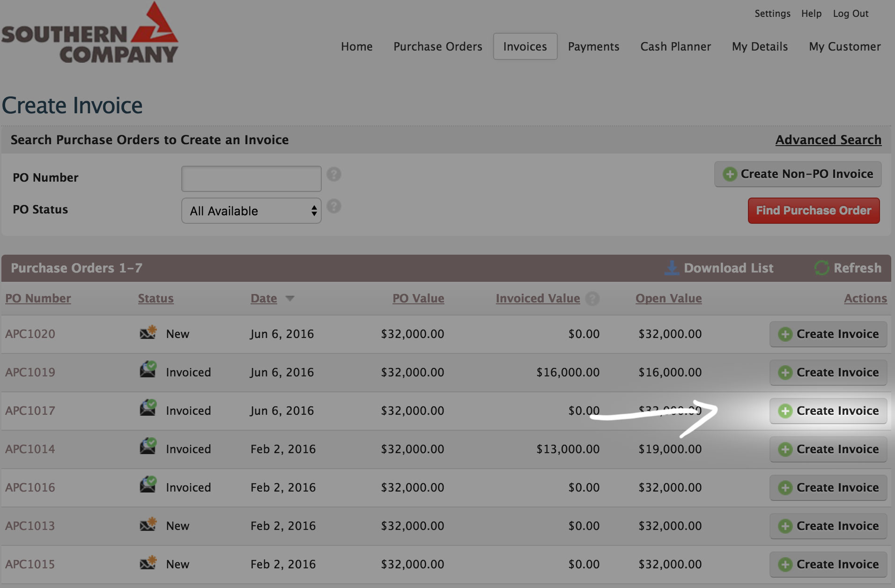This screenshot has width=895, height=588.
Task: Click the Date column sort arrow
Action: [x=290, y=299]
